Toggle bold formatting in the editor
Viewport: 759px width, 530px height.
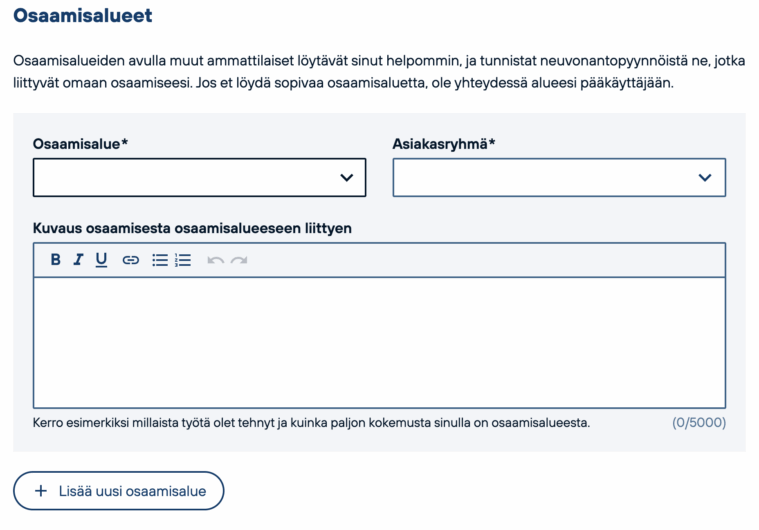click(56, 260)
